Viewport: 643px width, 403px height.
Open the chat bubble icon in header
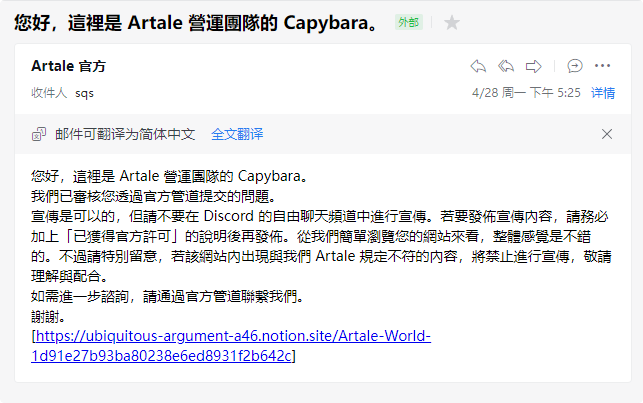(575, 66)
